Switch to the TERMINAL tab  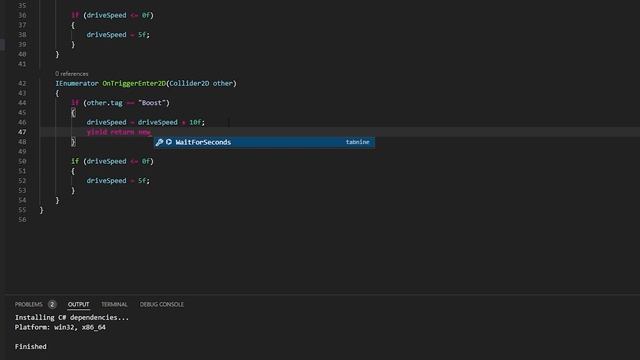(x=114, y=304)
